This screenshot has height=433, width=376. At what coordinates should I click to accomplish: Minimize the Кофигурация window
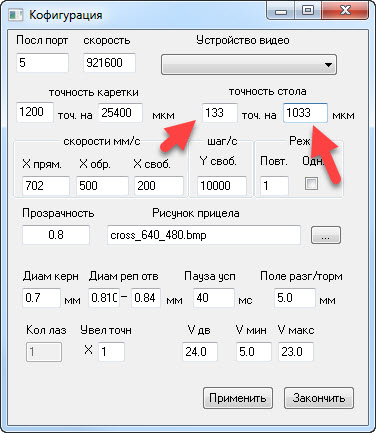pos(281,11)
